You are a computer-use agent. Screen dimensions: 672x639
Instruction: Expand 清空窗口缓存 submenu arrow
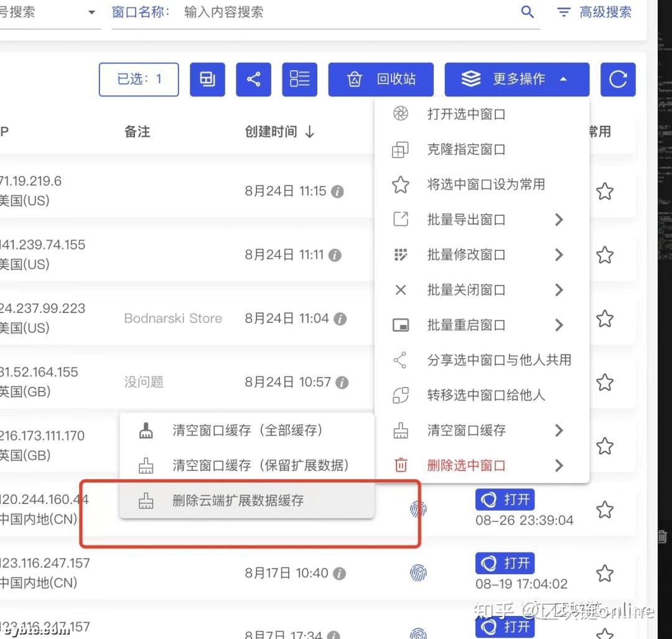558,430
